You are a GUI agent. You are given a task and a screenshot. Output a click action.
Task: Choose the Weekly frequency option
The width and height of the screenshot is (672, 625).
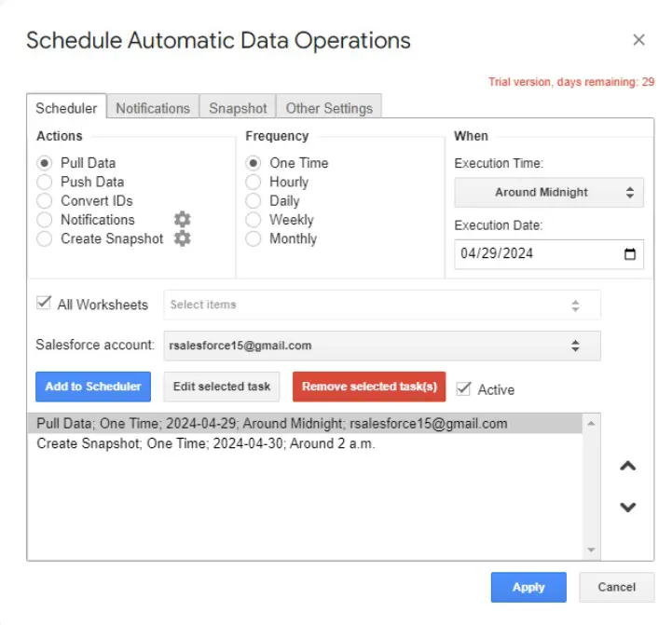(253, 220)
